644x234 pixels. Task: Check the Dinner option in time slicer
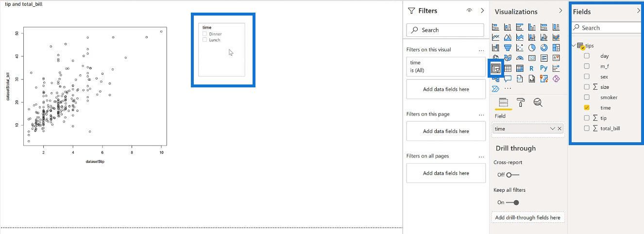(x=205, y=34)
